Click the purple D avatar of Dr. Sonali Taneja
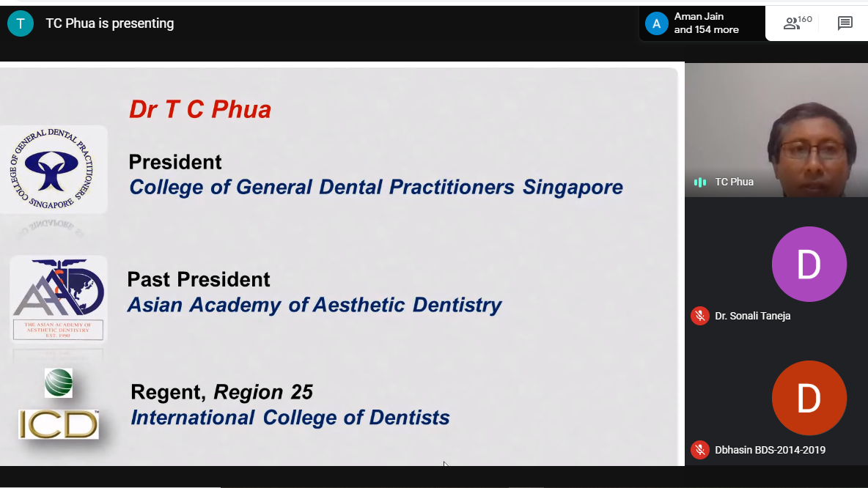 click(809, 264)
